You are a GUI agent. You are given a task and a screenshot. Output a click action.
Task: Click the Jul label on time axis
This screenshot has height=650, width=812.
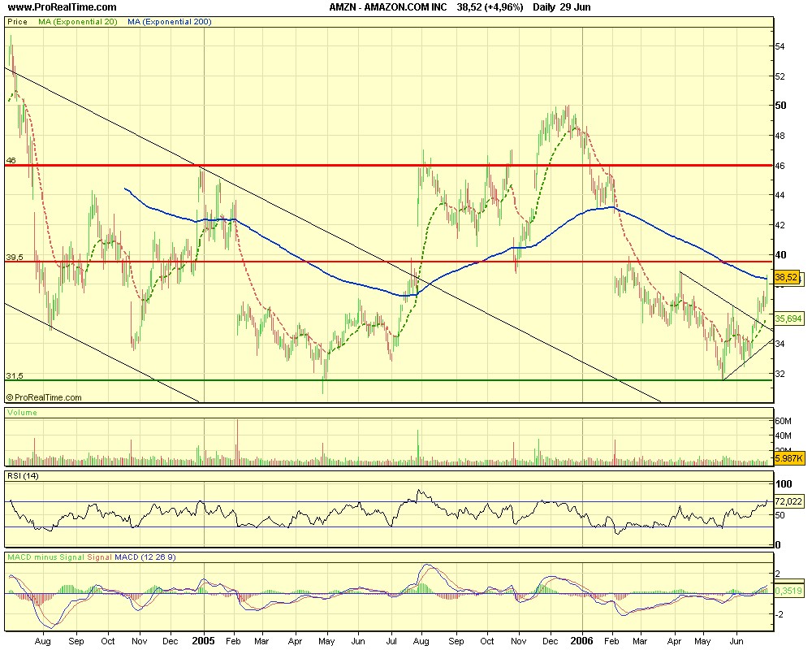391,641
